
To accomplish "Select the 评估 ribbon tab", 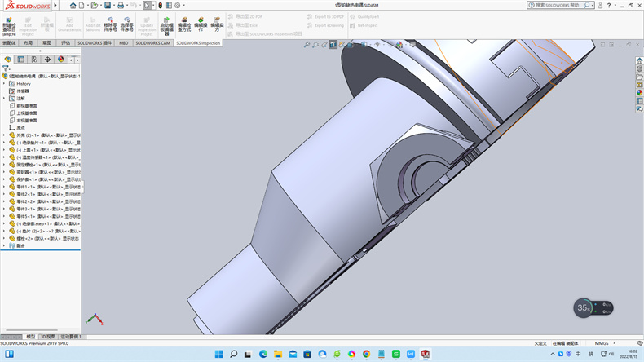I will pyautogui.click(x=66, y=42).
